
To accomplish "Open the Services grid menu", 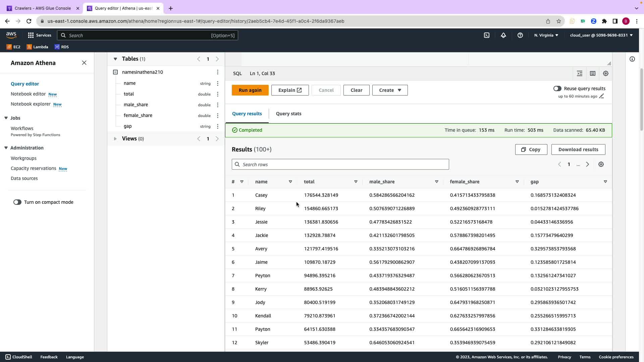I will [31, 35].
